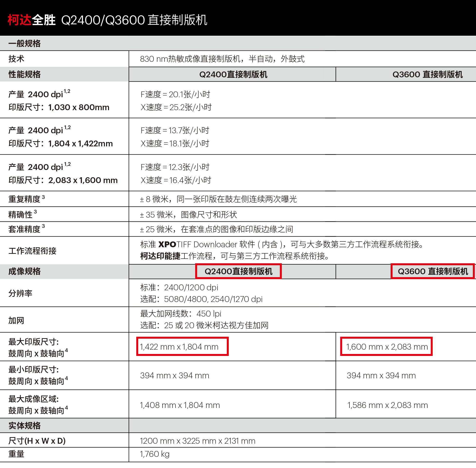The image size is (476, 468).
Task: Click the title 柯达全胜 Q2400/Q3600 直接制版机
Action: (x=107, y=20)
